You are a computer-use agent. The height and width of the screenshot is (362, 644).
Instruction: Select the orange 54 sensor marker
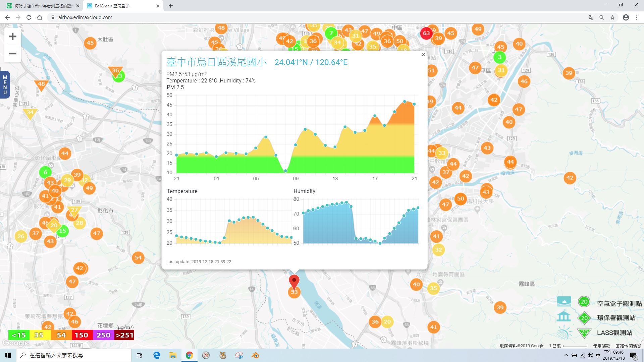[x=138, y=258]
